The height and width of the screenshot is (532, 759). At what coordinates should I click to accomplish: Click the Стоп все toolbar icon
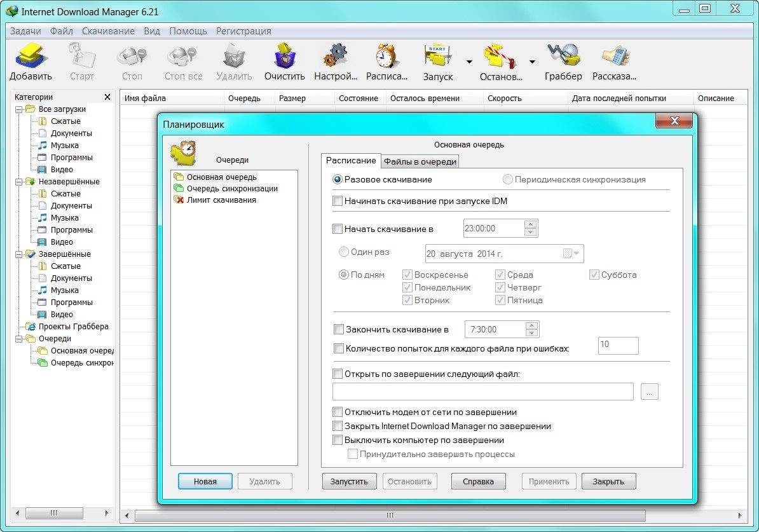183,62
